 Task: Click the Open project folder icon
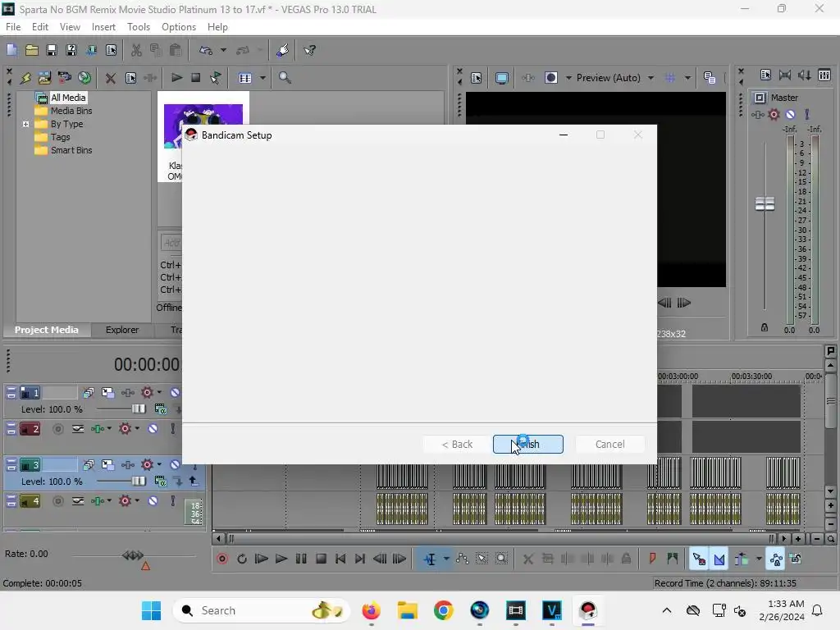coord(32,50)
